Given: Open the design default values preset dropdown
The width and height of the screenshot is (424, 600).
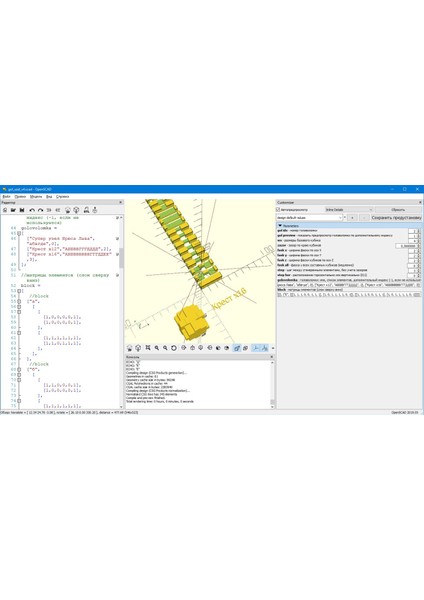Looking at the screenshot, I should click(309, 218).
